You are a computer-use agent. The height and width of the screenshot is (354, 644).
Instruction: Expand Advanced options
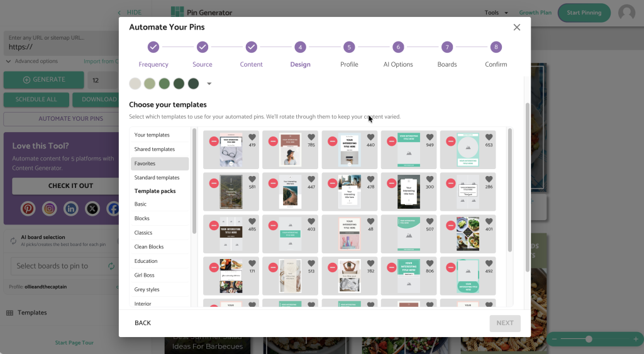point(32,61)
